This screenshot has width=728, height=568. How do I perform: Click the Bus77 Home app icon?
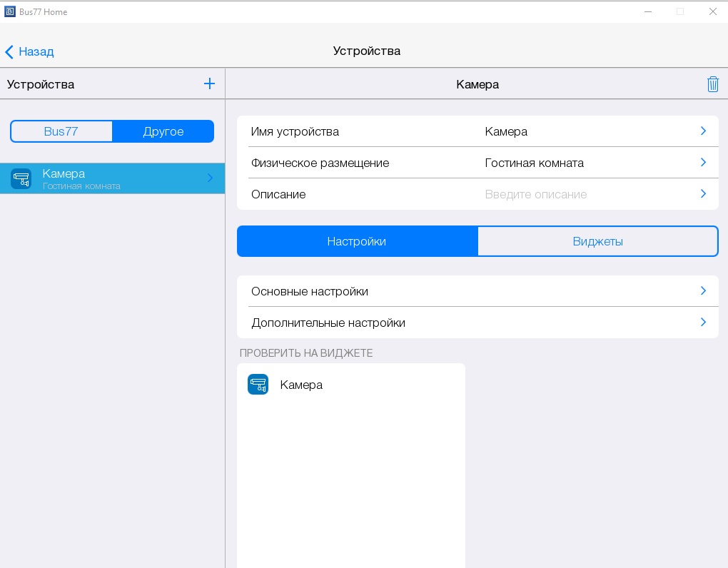(x=10, y=11)
